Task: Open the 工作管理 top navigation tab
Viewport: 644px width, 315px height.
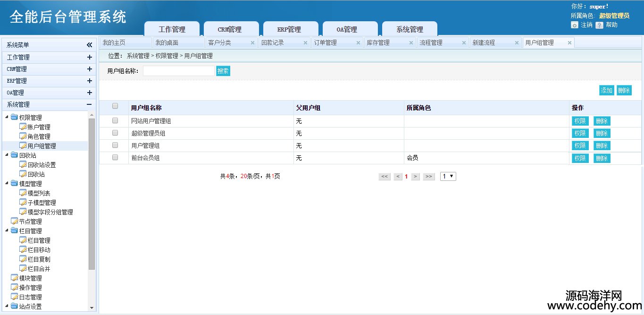Action: (x=172, y=29)
